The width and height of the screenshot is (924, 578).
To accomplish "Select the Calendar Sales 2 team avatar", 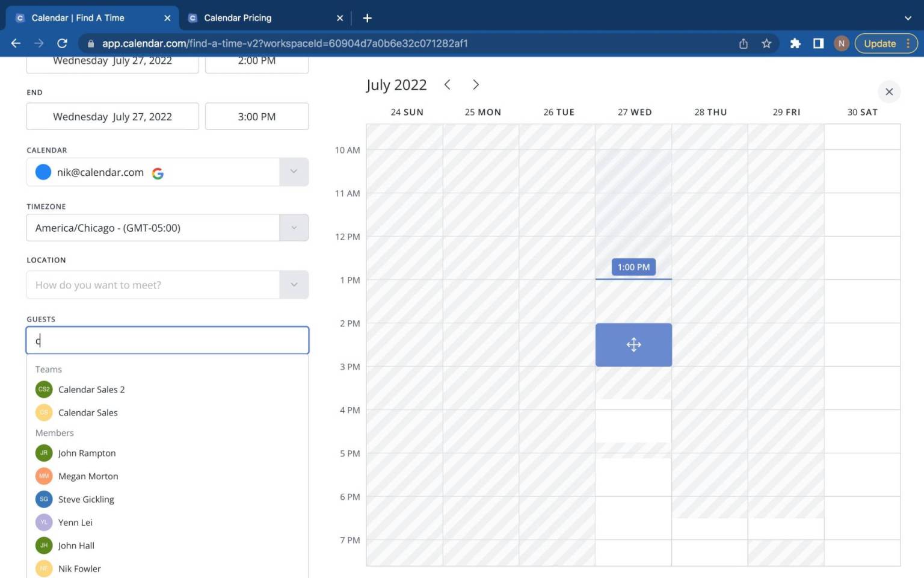I will point(43,389).
